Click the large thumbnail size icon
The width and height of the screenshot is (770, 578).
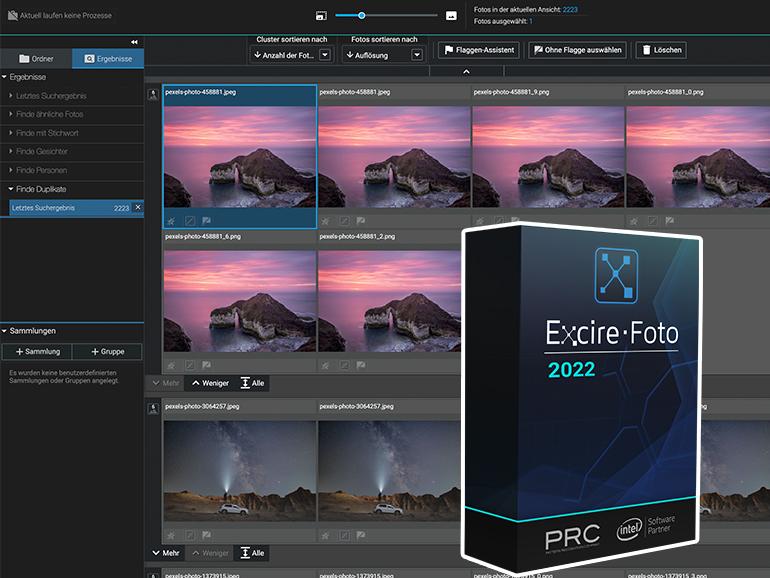click(x=451, y=16)
